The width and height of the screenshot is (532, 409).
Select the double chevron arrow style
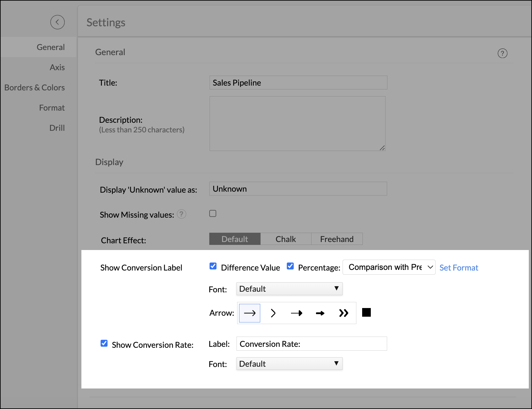point(344,313)
